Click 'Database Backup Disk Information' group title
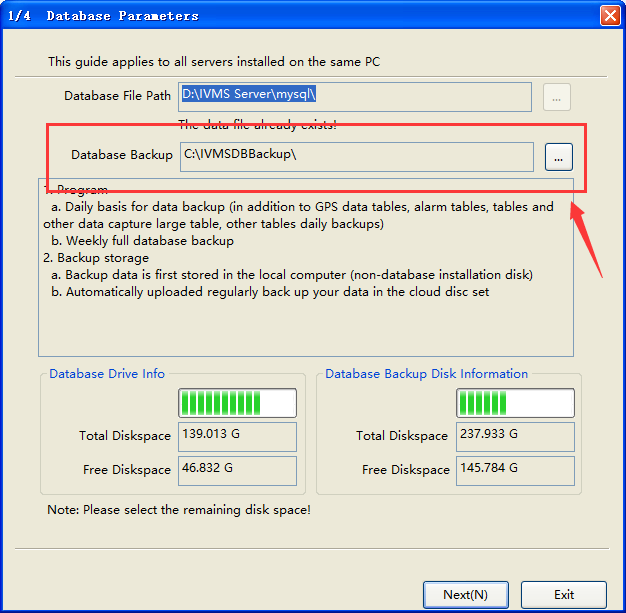Screen dimensions: 626x613 pos(426,374)
